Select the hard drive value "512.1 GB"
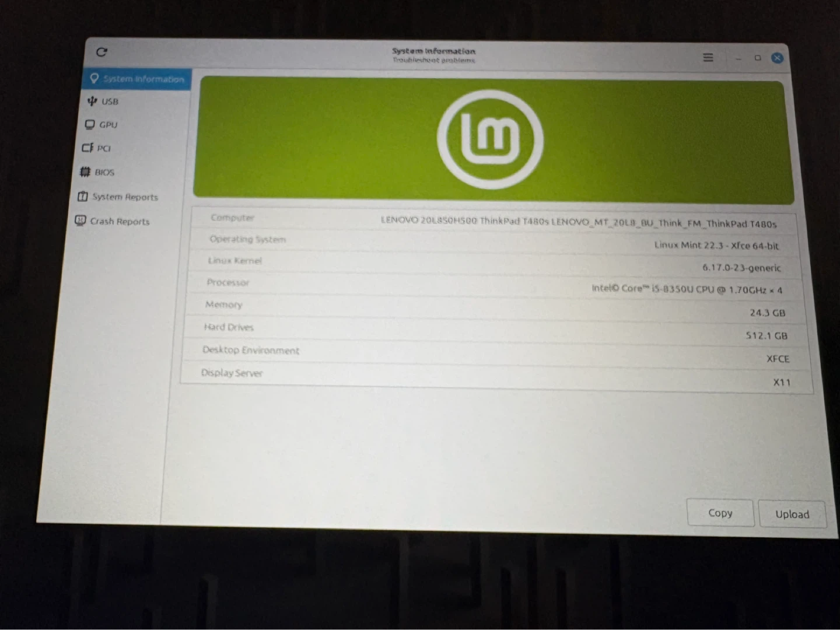This screenshot has height=630, width=840. point(766,335)
